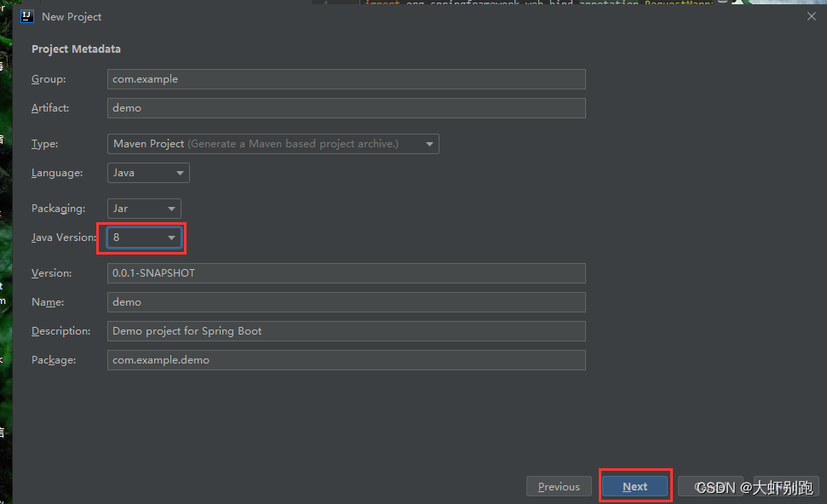Select the Version field with 0.0.1-SNAPSHOT
827x504 pixels.
point(347,273)
